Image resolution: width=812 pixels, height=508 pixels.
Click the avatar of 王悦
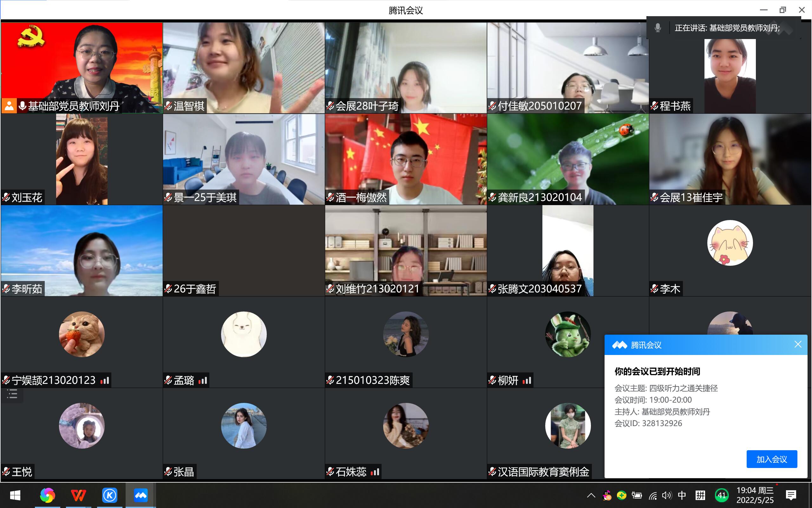[x=82, y=426]
